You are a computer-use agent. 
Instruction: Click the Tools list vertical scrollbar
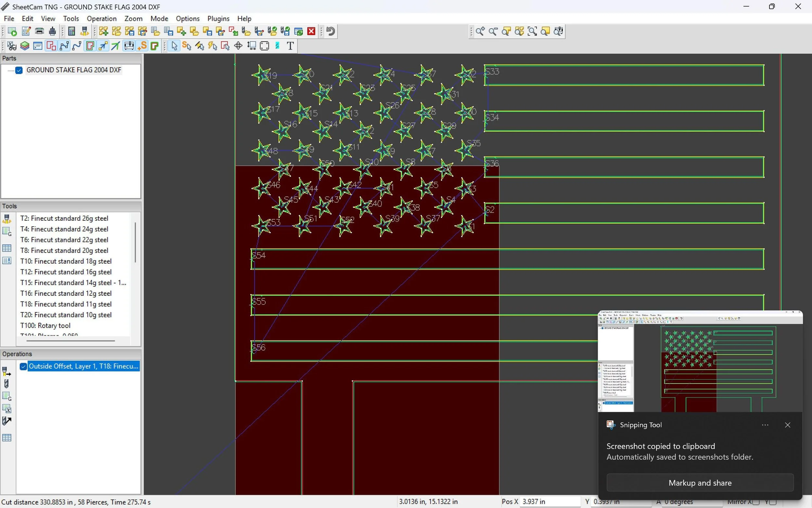[x=135, y=242]
